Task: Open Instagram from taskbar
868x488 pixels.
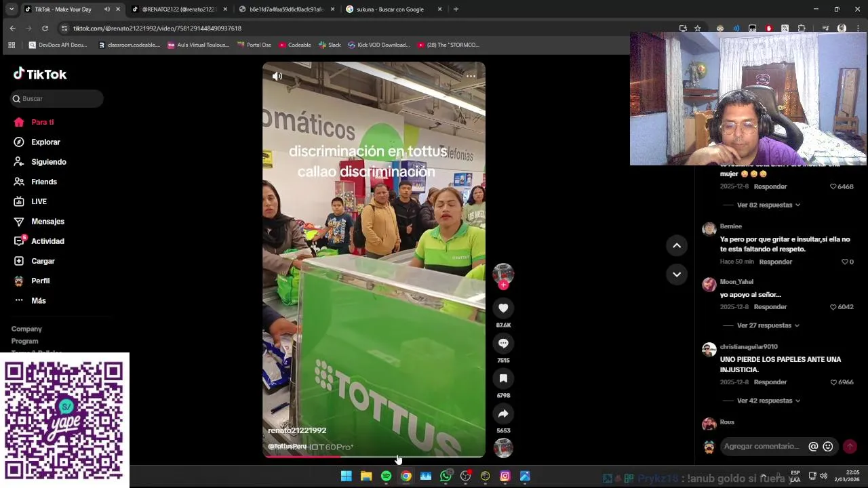Action: [x=505, y=476]
